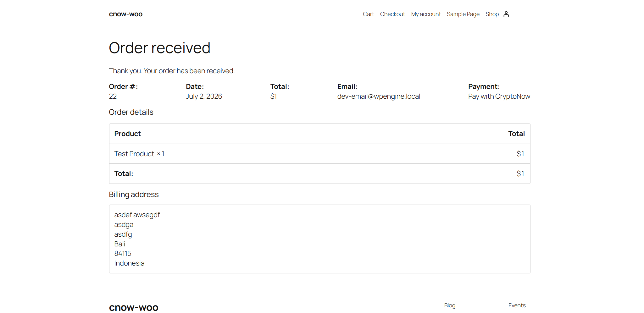This screenshot has width=644, height=313.
Task: Click the date July 2, 2026
Action: click(x=204, y=96)
